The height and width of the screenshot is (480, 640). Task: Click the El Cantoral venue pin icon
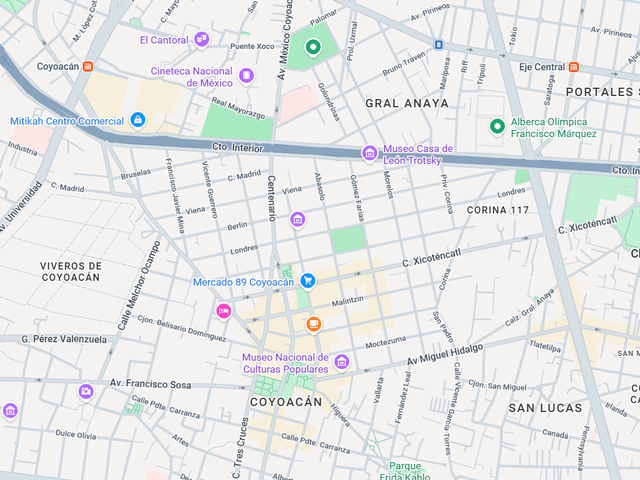202,40
